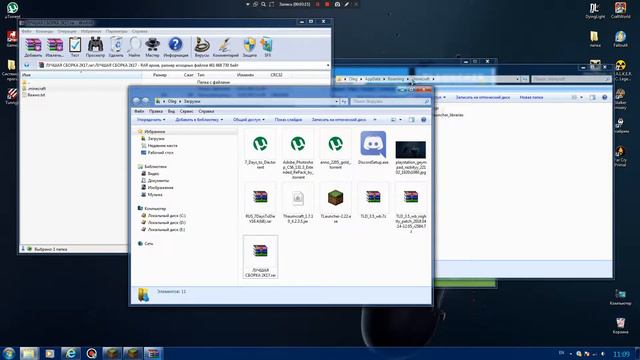Viewport: 640px width, 360px height.
Task: Open the Просмотр binoculars tool in WinRAR
Action: coord(95,47)
